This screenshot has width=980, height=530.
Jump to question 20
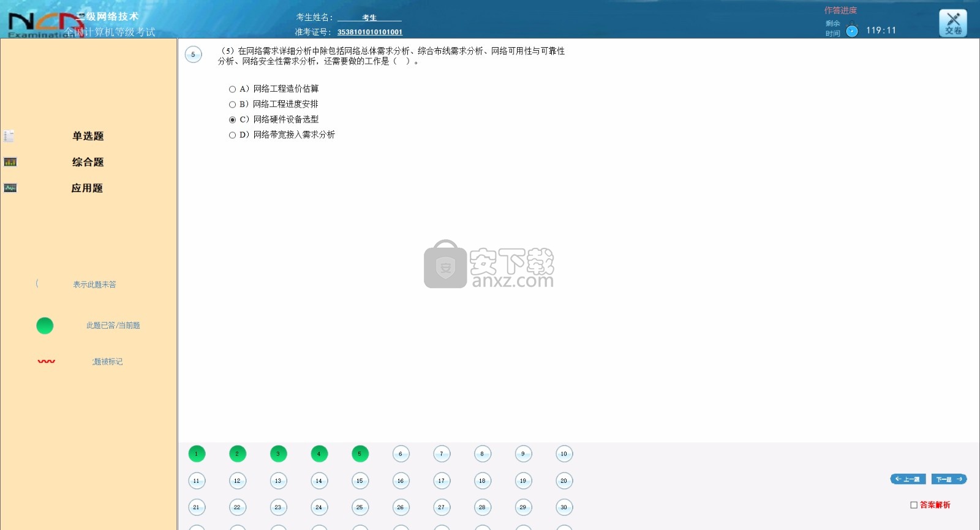coord(564,480)
